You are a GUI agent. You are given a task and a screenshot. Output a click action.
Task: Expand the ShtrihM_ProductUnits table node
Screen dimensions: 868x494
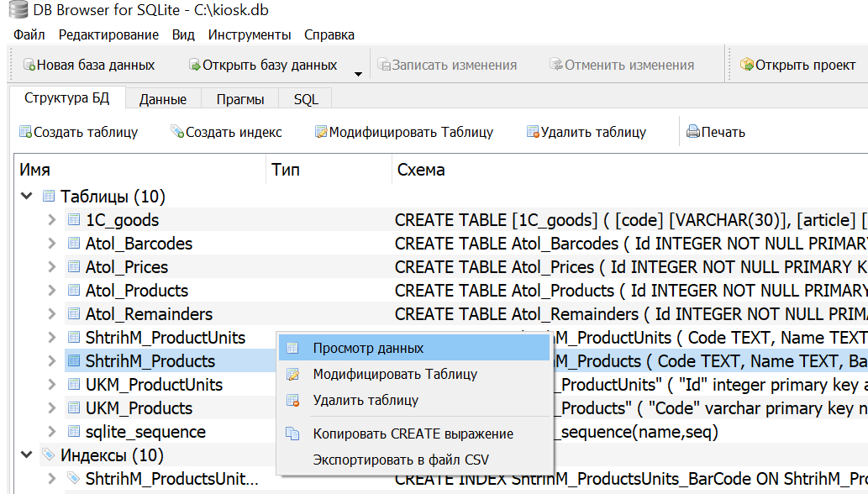tap(52, 337)
